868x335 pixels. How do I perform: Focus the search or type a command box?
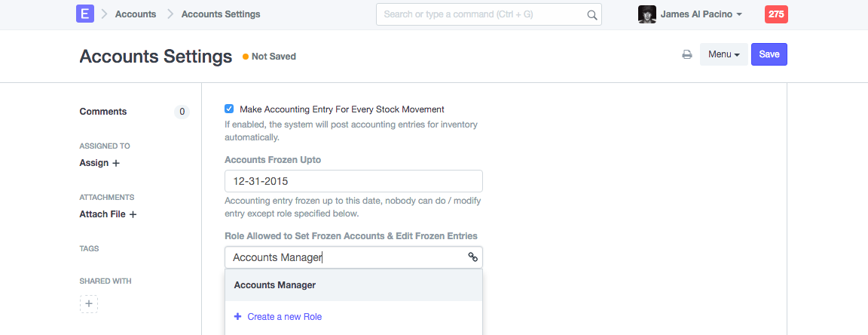pyautogui.click(x=482, y=14)
